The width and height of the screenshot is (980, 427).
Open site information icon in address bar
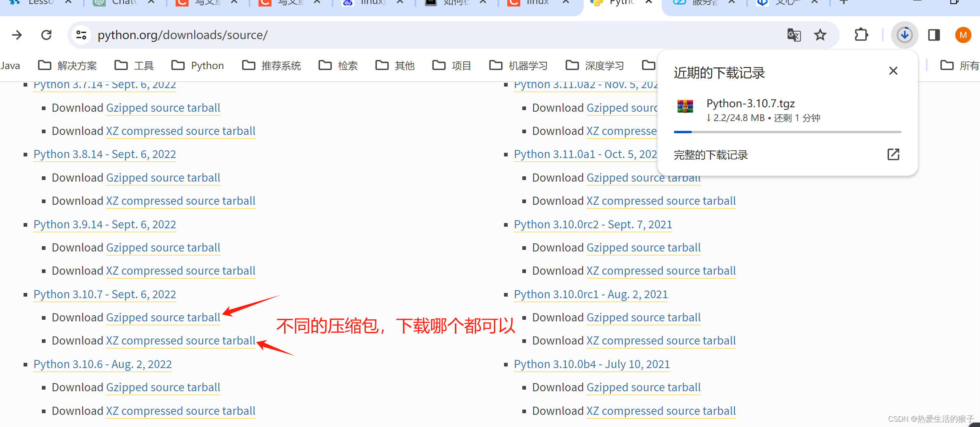pos(81,35)
